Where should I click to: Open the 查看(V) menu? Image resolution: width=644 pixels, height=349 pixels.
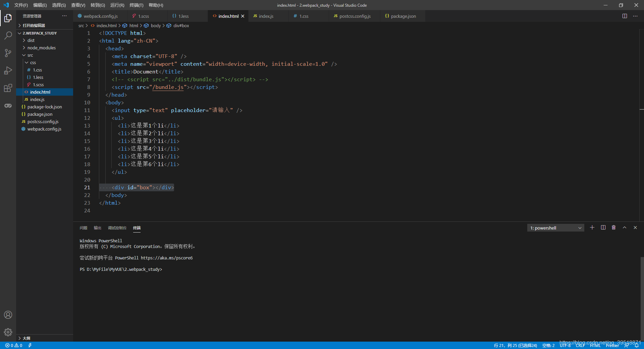coord(78,5)
